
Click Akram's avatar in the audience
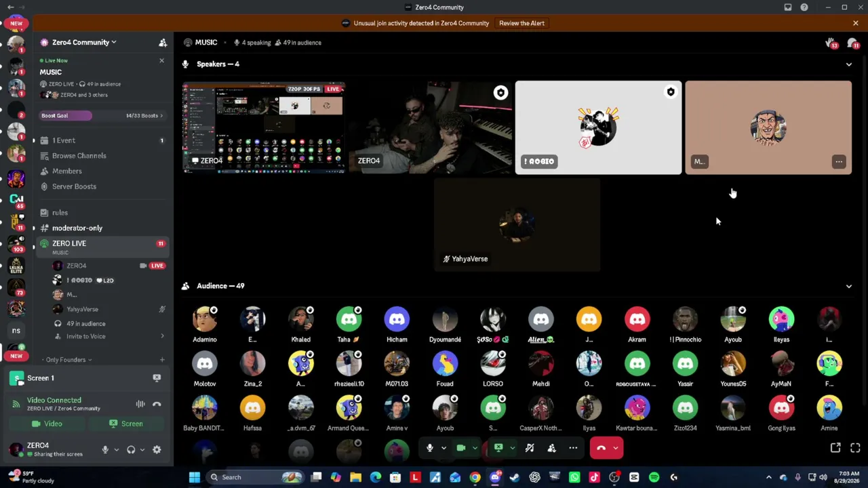(637, 319)
